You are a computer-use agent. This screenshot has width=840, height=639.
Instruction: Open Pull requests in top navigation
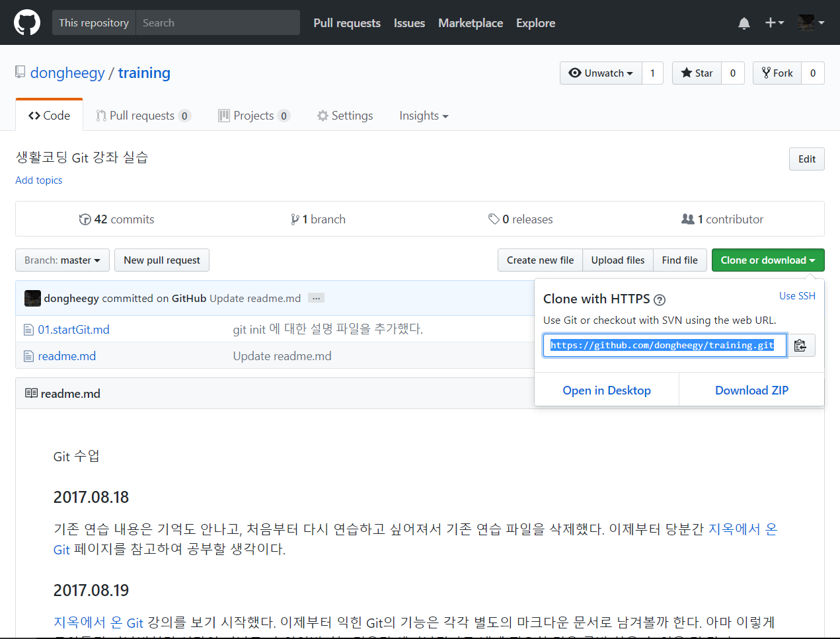pos(347,23)
